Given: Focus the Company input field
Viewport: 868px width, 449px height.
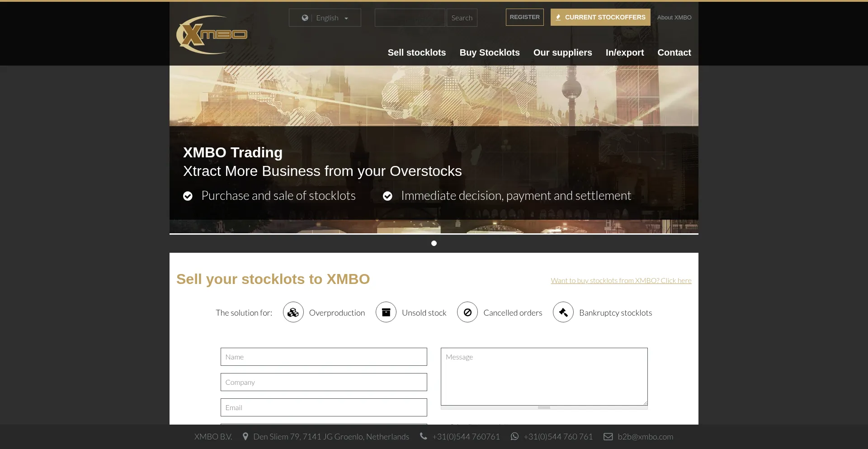Looking at the screenshot, I should 324,382.
